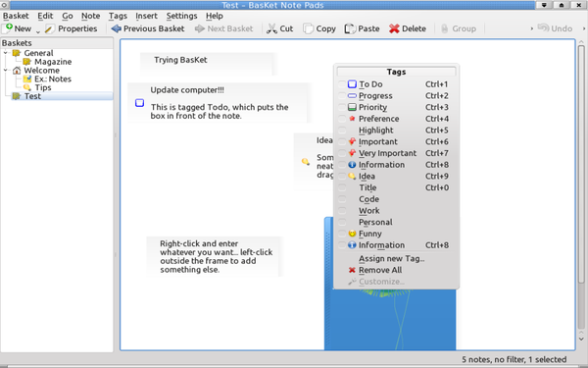The width and height of the screenshot is (588, 368).
Task: Click the Group toolbar button
Action: [x=459, y=28]
